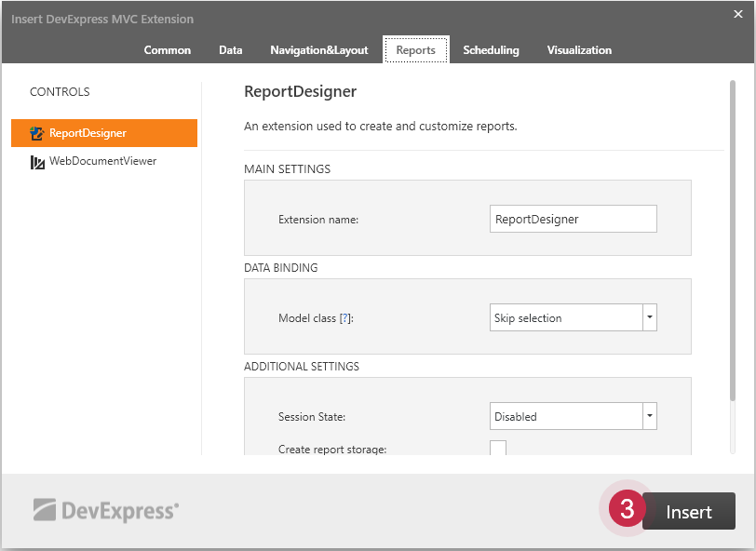Click the Model class help [?] link
Viewport: 756px width, 551px height.
pos(344,318)
